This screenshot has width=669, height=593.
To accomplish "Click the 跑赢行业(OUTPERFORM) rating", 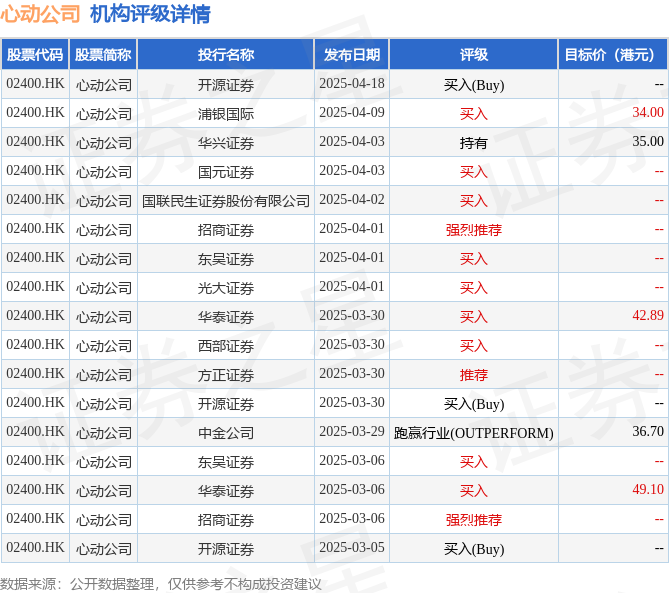I will pos(474,433).
